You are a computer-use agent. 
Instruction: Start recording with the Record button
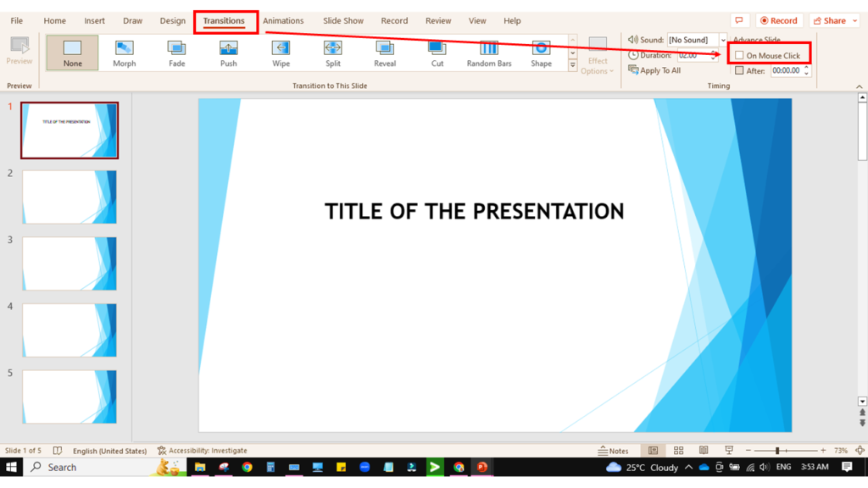click(779, 19)
